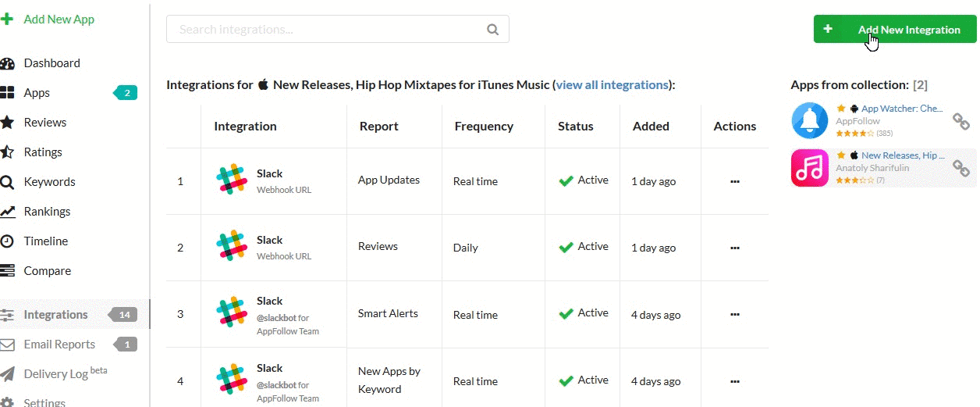The image size is (980, 407).
Task: Open actions menu for Smart Alerts row
Action: [734, 315]
